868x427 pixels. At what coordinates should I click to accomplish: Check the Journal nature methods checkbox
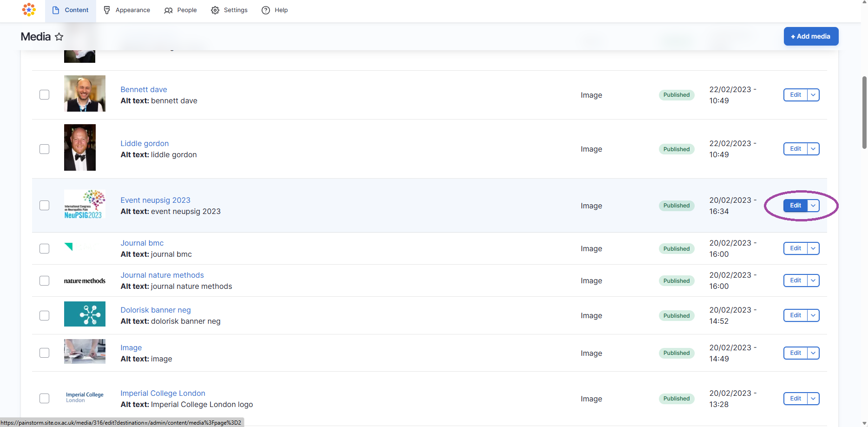click(45, 281)
